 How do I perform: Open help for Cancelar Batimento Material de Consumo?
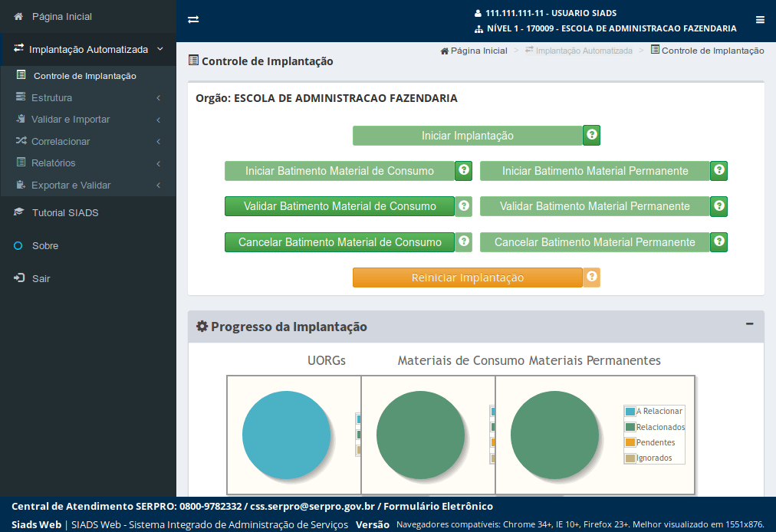[464, 242]
